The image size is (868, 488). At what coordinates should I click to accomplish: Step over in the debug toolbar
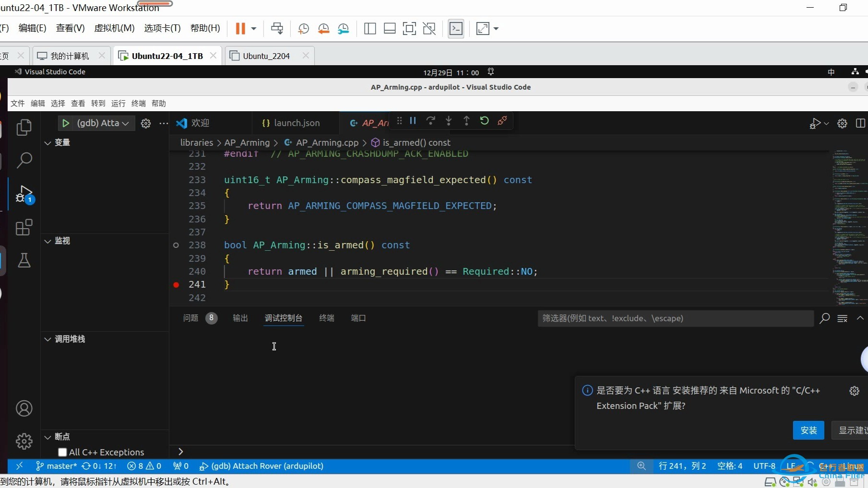coord(431,121)
